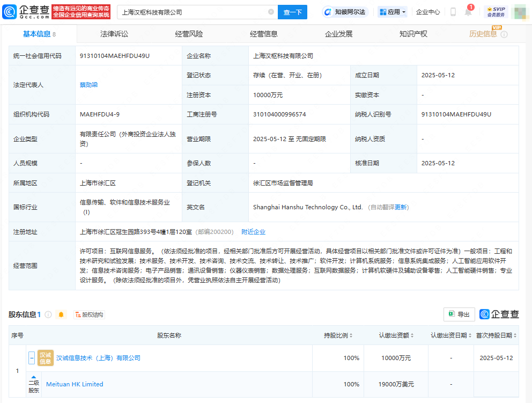Open the mobile phone app icon

[x=453, y=12]
